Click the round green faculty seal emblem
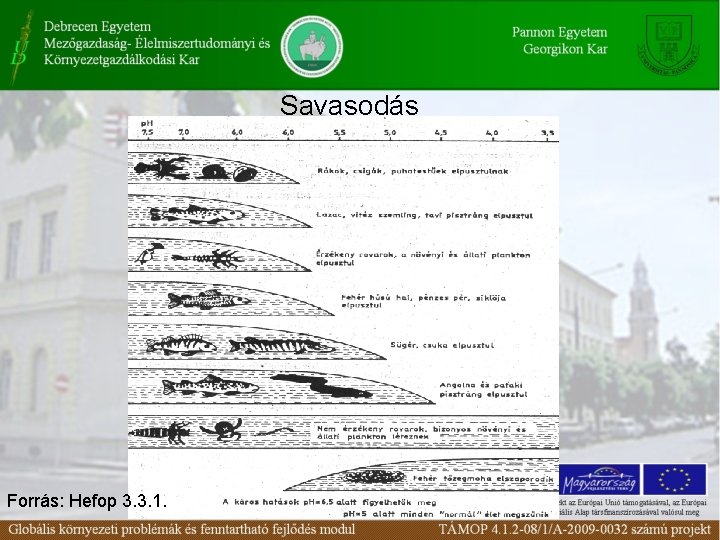This screenshot has width=720, height=540. 312,46
